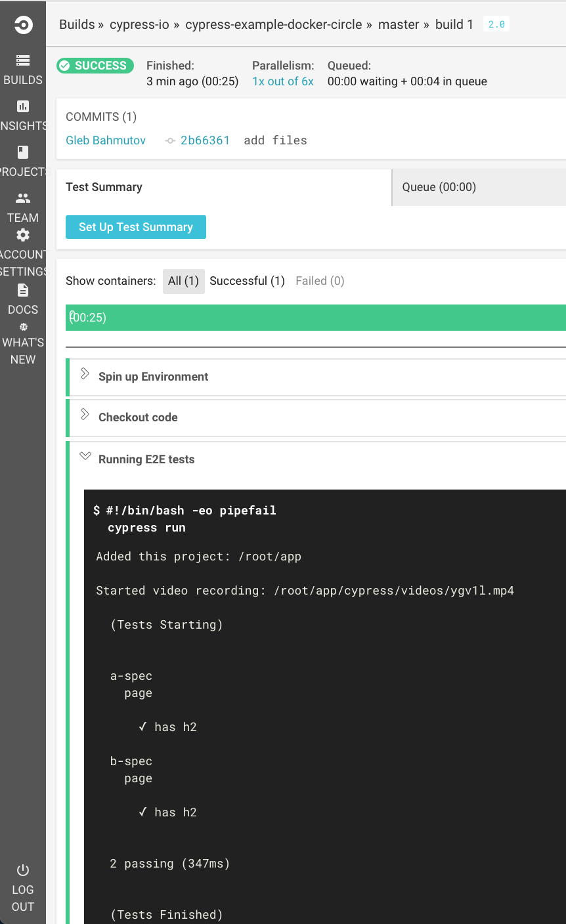Open Account Settings gear icon
The height and width of the screenshot is (924, 566).
click(x=23, y=235)
